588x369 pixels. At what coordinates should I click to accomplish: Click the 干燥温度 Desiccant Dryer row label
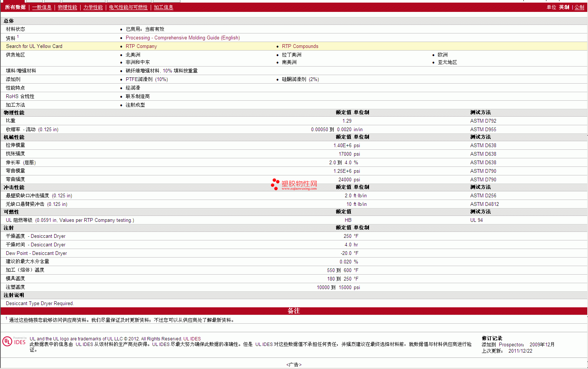coord(36,236)
